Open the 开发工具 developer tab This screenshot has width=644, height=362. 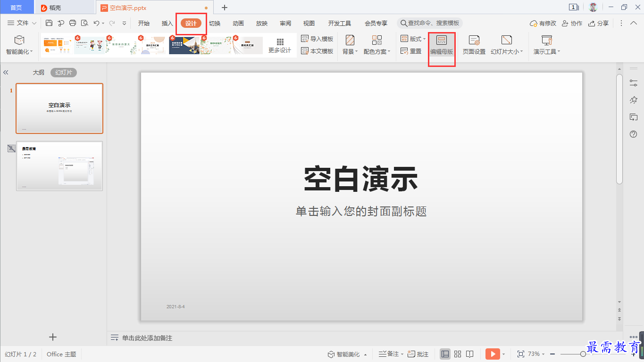[340, 23]
